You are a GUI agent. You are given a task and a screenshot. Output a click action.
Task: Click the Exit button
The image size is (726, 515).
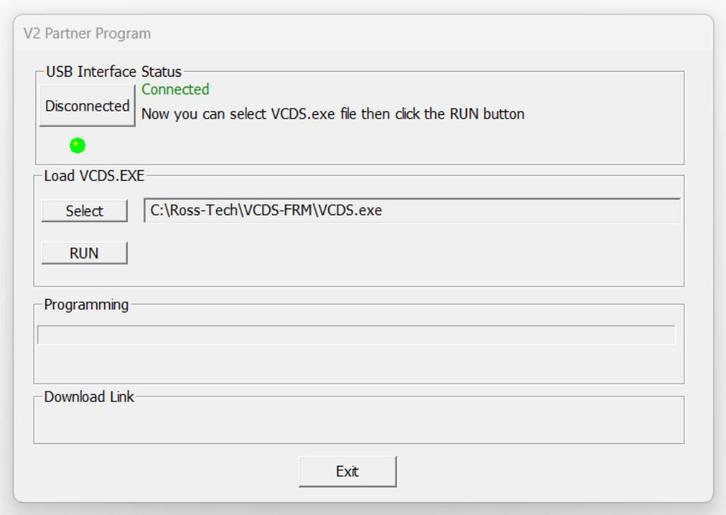[347, 471]
